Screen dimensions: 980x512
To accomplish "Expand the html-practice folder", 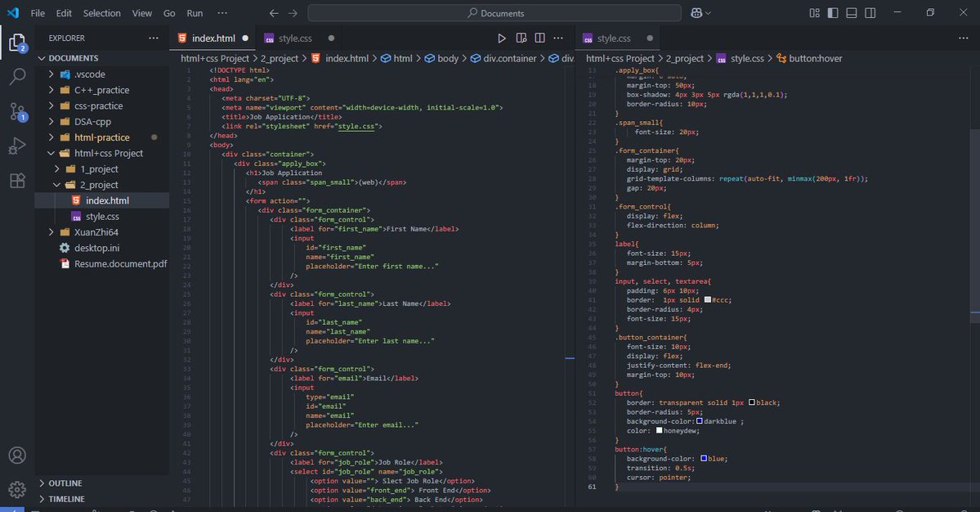I will 51,137.
